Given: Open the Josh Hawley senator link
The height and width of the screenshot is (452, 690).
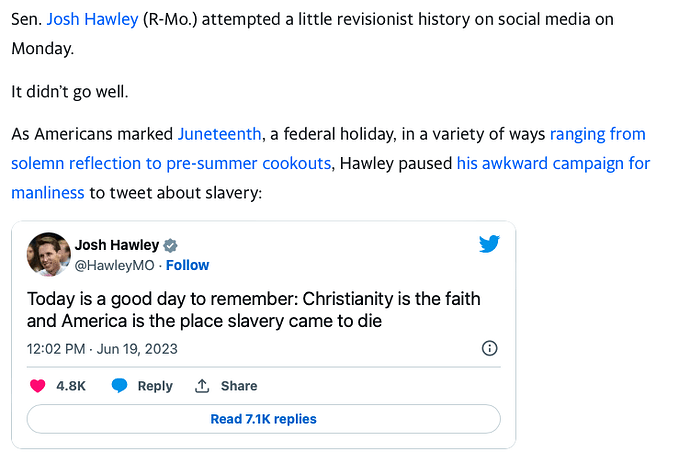Looking at the screenshot, I should 93,20.
